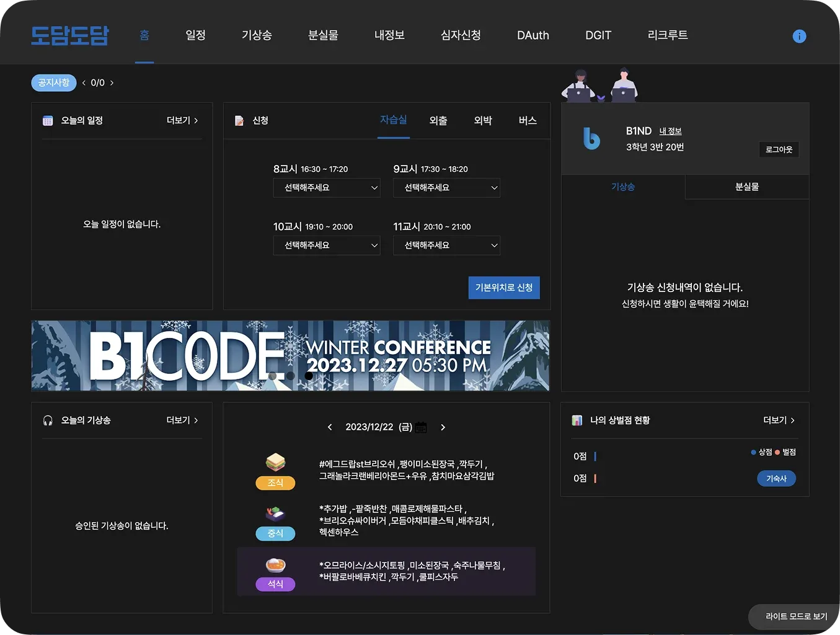Click the document icon beside 신청
The width and height of the screenshot is (840, 635).
click(239, 120)
